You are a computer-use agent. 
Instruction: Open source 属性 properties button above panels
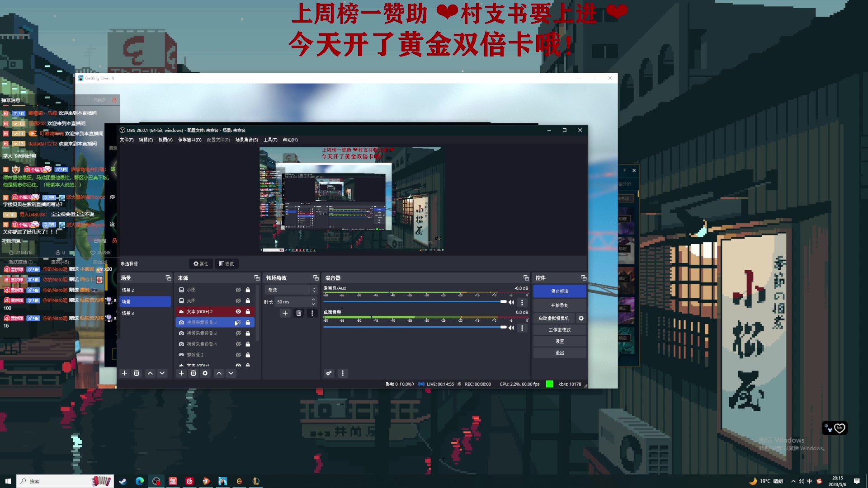click(201, 264)
